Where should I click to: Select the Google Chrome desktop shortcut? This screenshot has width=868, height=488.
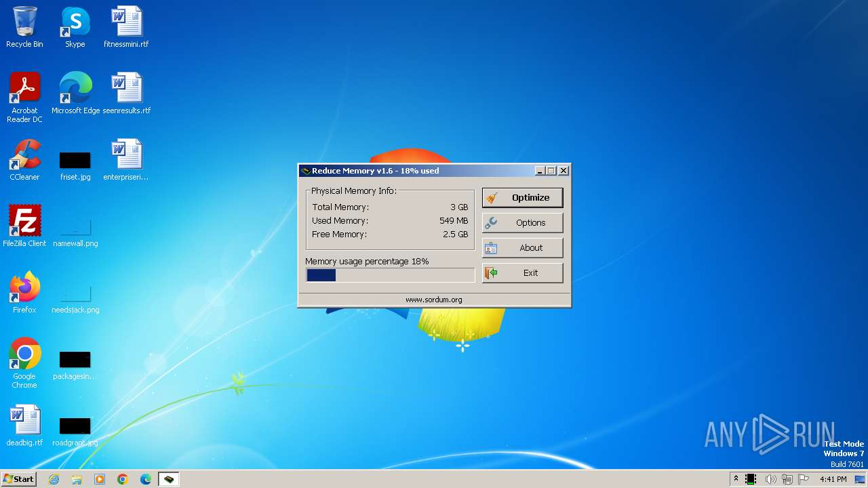coord(24,363)
